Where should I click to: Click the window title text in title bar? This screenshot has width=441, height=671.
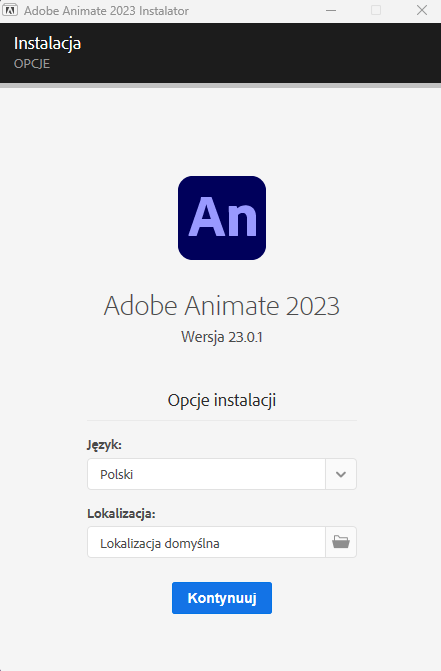106,11
